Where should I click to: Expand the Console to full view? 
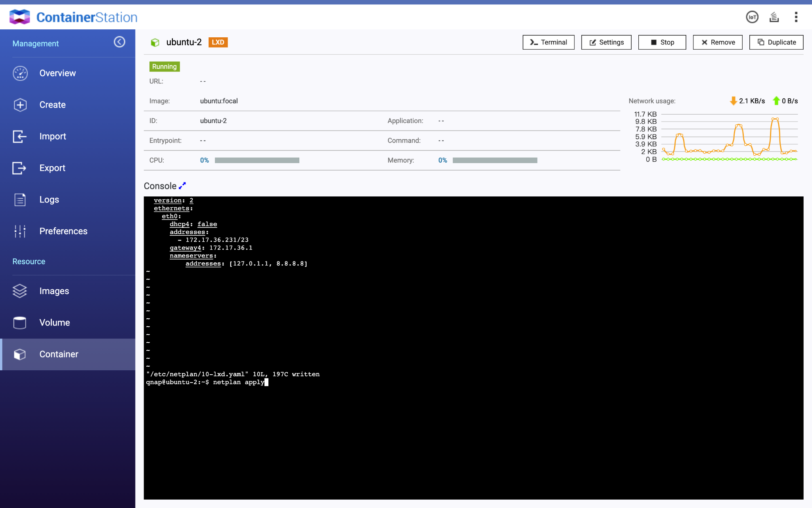(x=182, y=186)
